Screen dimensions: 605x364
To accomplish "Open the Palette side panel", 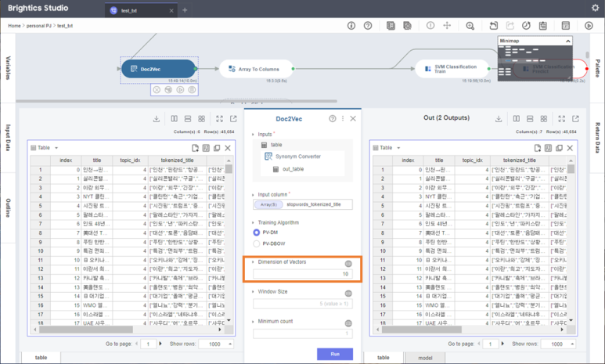I will [597, 68].
